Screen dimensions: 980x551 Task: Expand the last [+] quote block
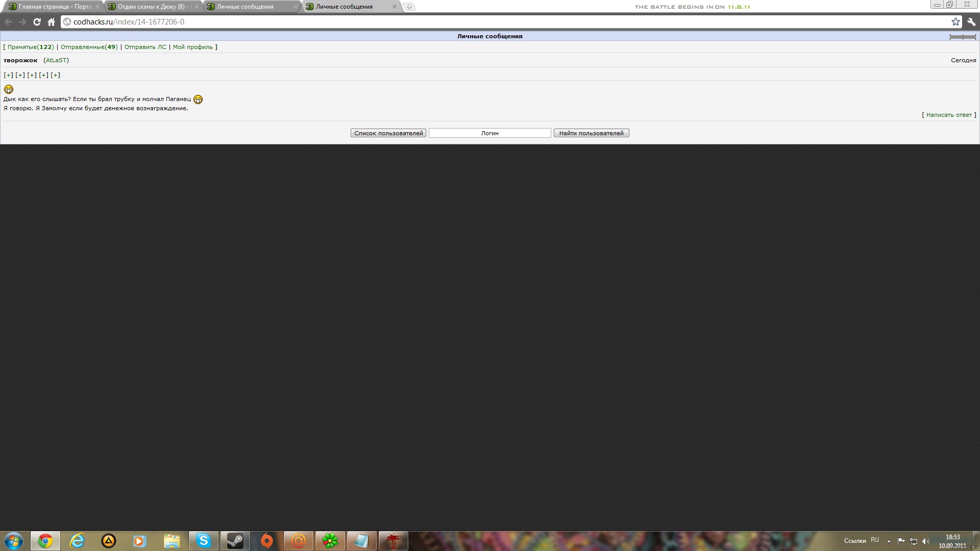tap(55, 75)
